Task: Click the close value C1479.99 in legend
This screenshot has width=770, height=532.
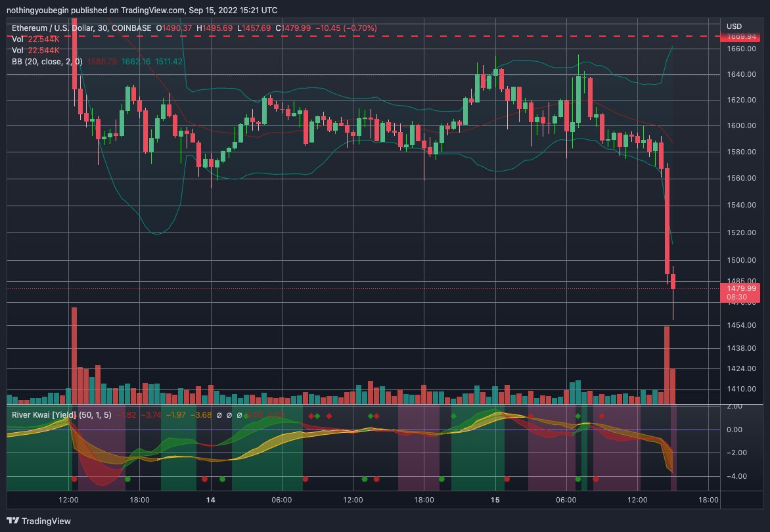Action: 292,28
